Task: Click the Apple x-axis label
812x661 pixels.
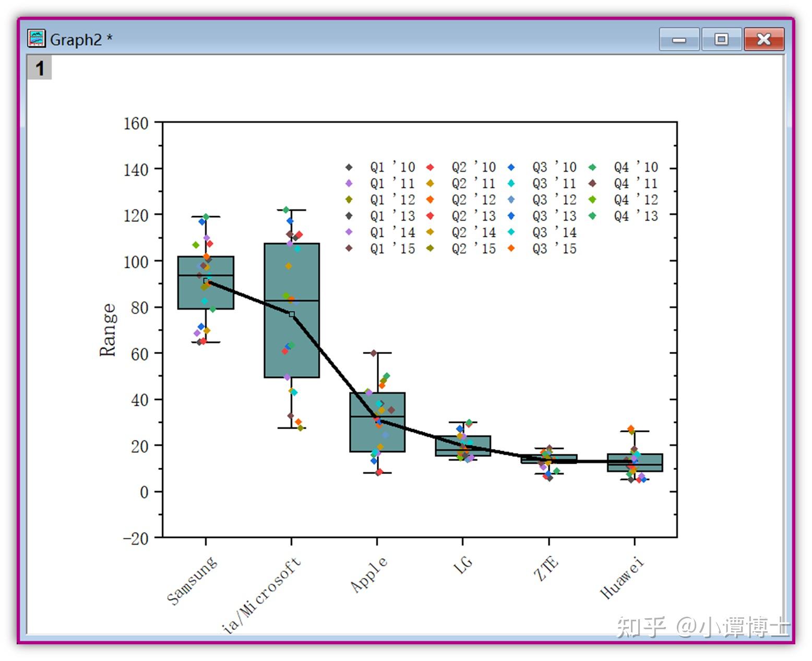Action: 369,574
